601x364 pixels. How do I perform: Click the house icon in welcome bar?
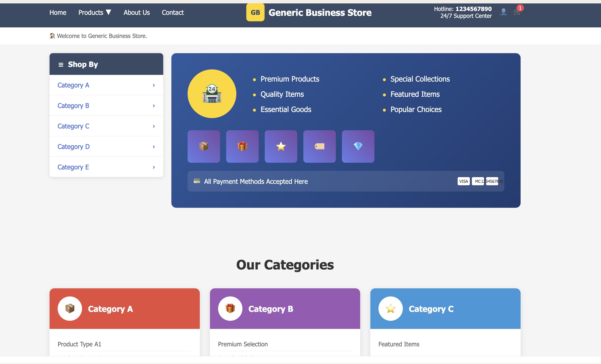coord(52,36)
